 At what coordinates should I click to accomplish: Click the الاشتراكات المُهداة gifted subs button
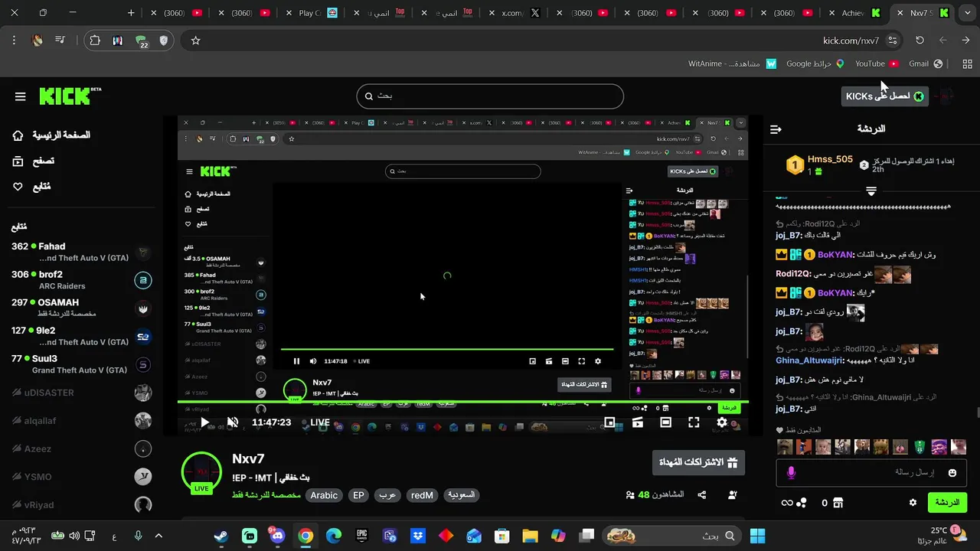pyautogui.click(x=698, y=463)
